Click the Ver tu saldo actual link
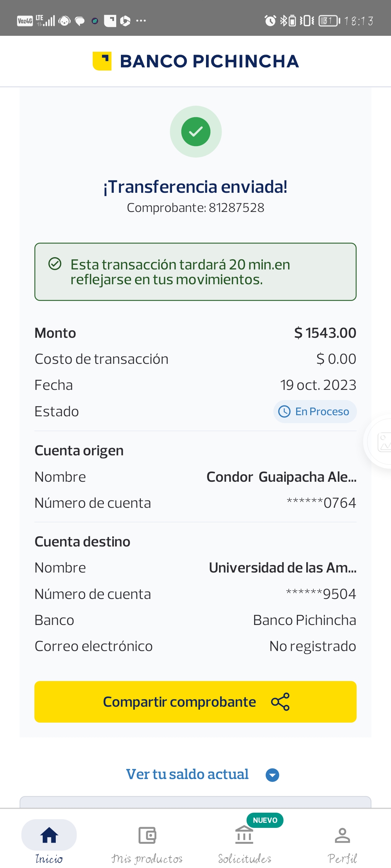Image resolution: width=391 pixels, height=868 pixels. point(187,774)
